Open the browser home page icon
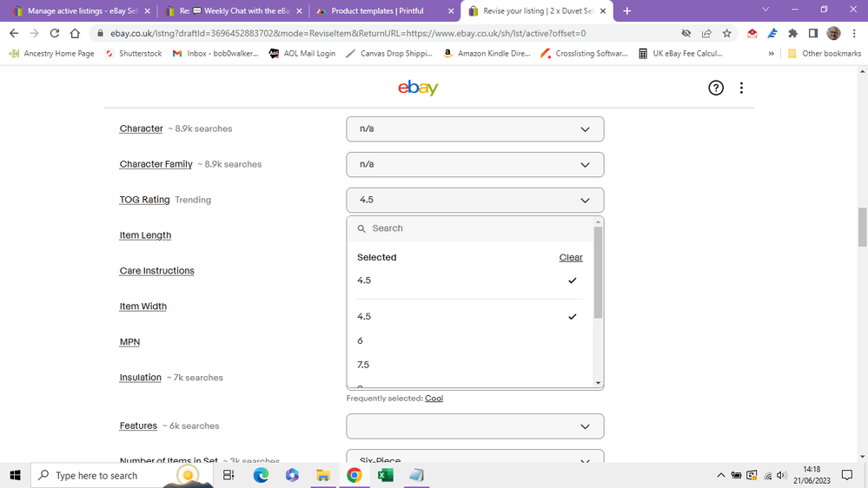 pyautogui.click(x=75, y=33)
